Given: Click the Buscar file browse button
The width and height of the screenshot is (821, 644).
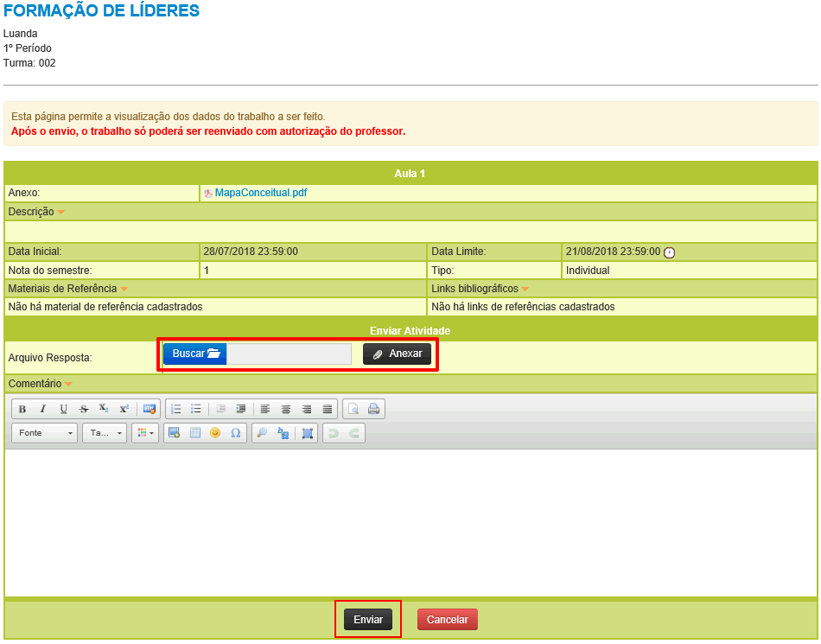Looking at the screenshot, I should pyautogui.click(x=195, y=354).
